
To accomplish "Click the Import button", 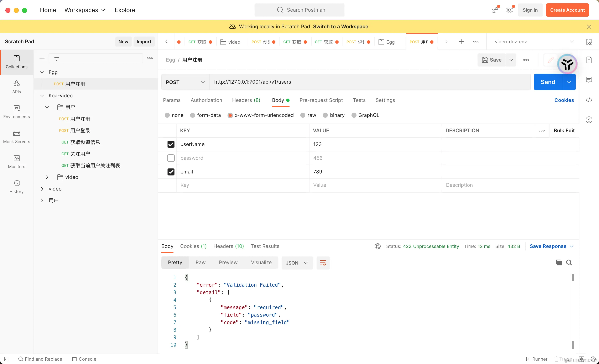I will [144, 42].
